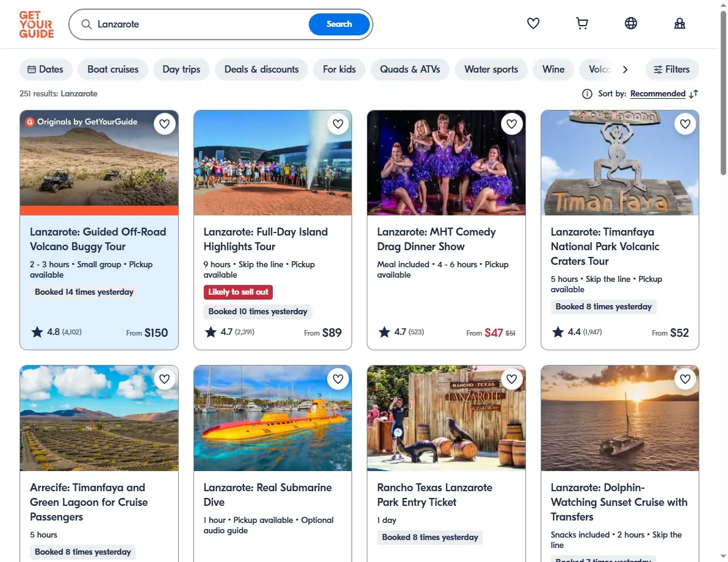This screenshot has height=562, width=728.
Task: Click the Timanfaya sign photo
Action: coord(620,163)
